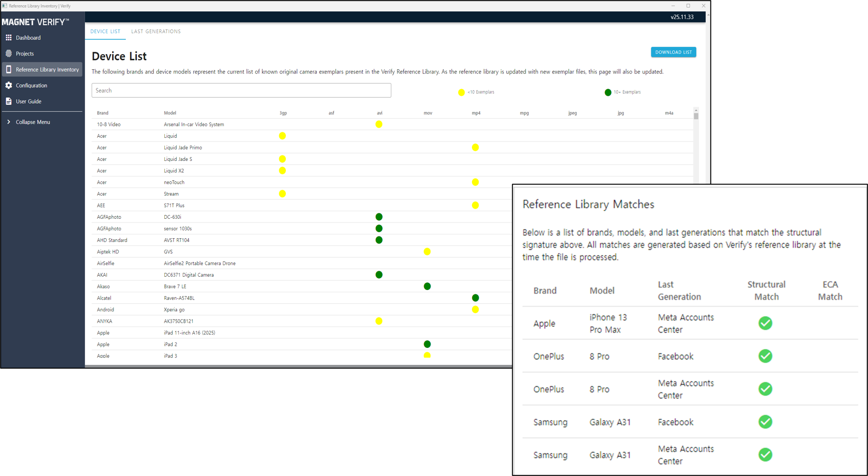Viewport: 868px width, 476px height.
Task: Click the Model column header in Device List
Action: [170, 113]
